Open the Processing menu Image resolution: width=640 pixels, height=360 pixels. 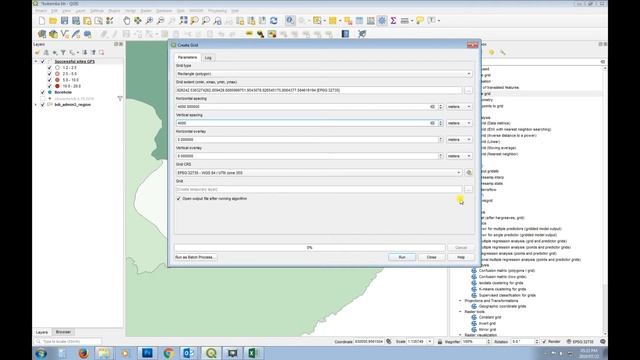217,11
